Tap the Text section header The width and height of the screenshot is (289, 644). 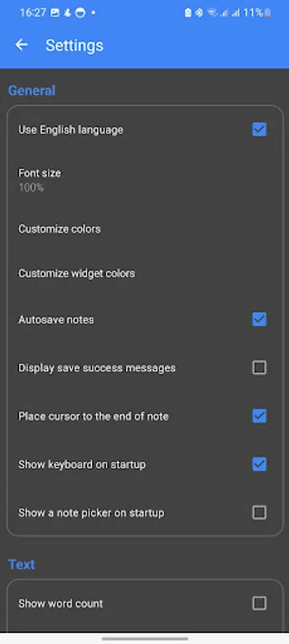[21, 565]
